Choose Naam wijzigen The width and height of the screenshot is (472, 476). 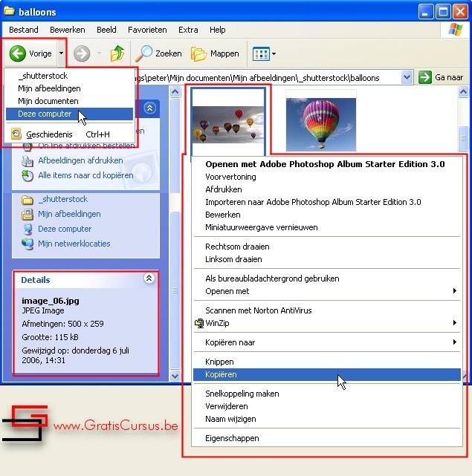pyautogui.click(x=327, y=420)
